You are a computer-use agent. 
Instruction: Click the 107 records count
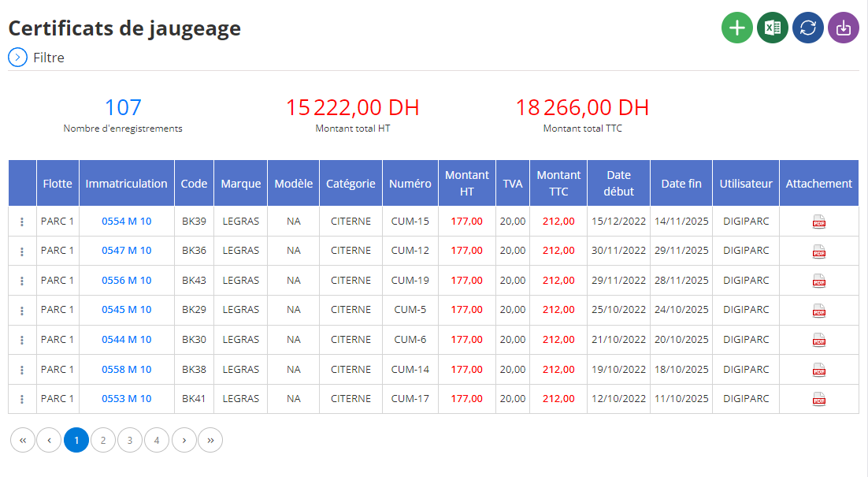click(x=123, y=107)
